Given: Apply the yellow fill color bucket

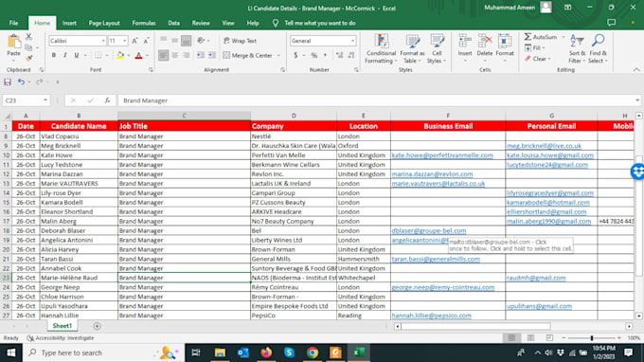Looking at the screenshot, I should coord(120,56).
